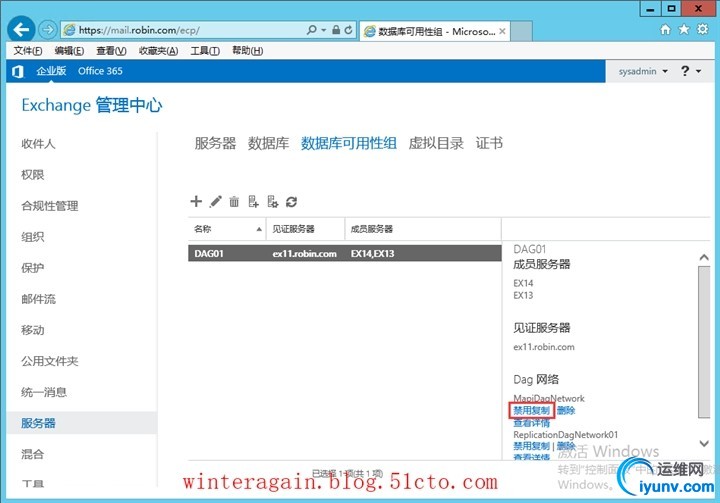
Task: Switch to the 证书 tab
Action: point(489,143)
